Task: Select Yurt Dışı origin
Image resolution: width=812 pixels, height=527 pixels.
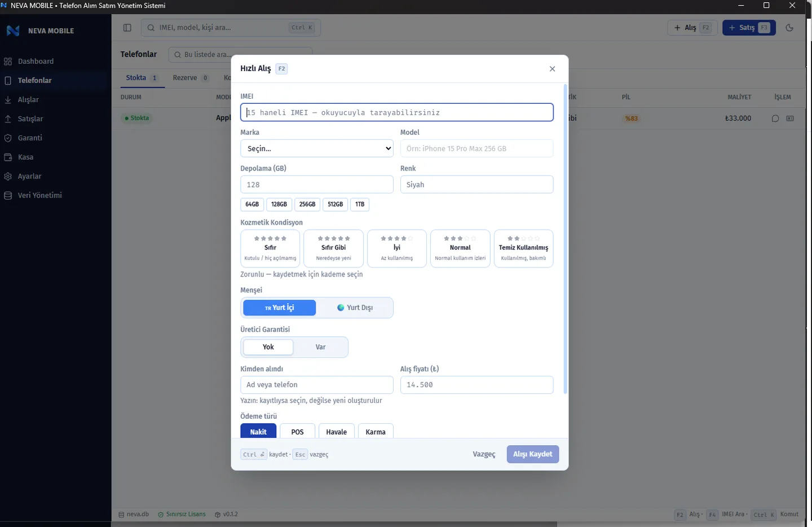Action: coord(355,308)
